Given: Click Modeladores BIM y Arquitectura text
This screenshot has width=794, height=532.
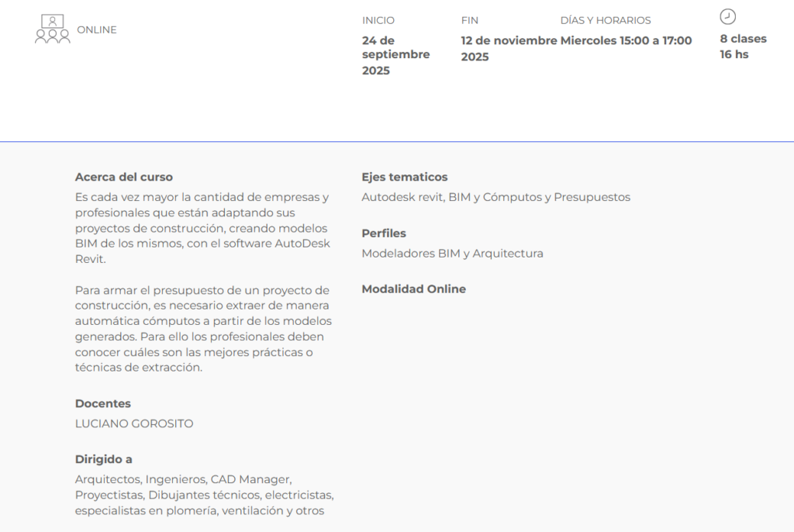Looking at the screenshot, I should [x=452, y=254].
